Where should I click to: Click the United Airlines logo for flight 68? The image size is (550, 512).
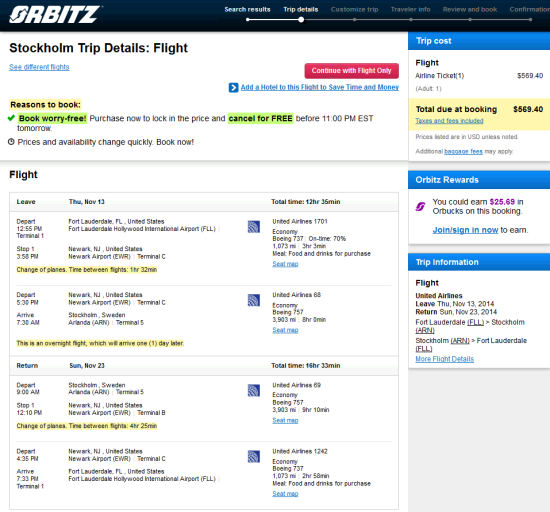point(254,300)
